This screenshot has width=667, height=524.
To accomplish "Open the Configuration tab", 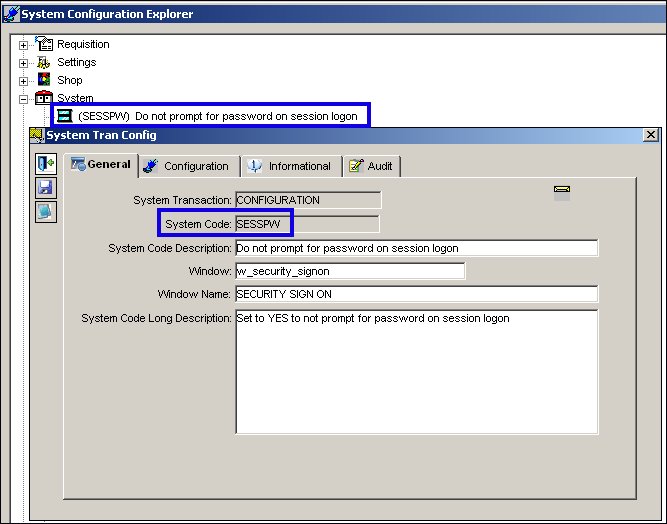I will click(x=190, y=166).
